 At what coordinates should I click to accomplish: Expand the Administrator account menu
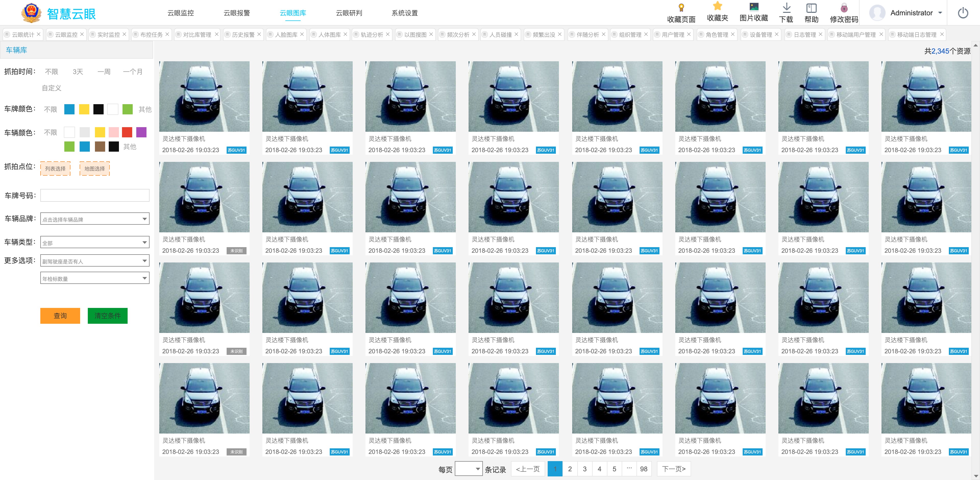[940, 13]
